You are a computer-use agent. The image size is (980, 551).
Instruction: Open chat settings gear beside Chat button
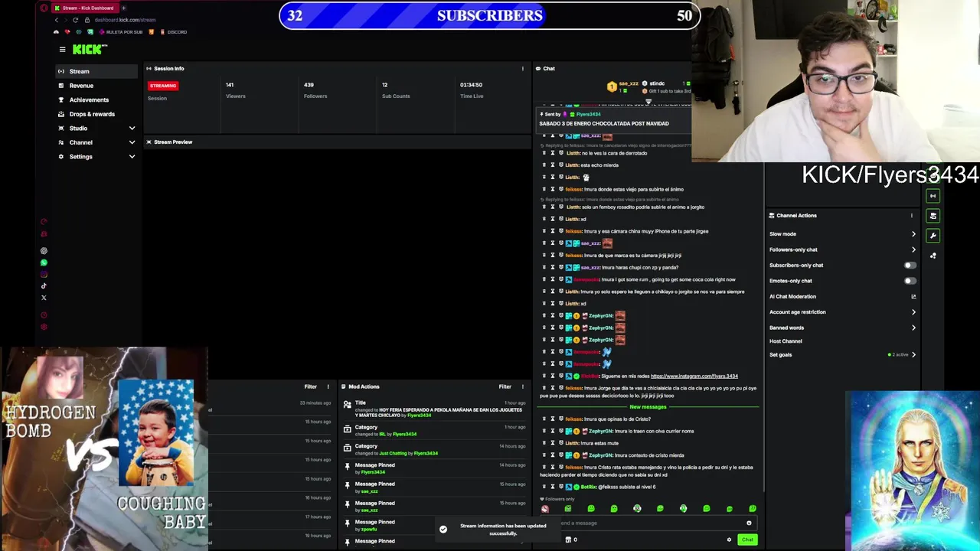729,540
